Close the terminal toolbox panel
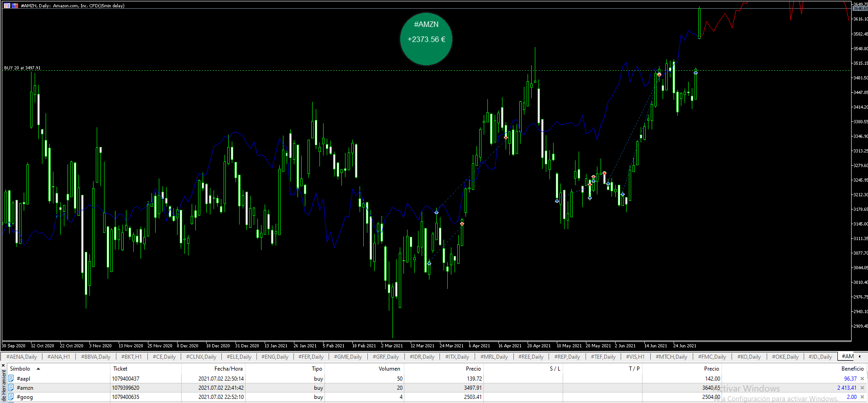The image size is (868, 403). click(4, 366)
